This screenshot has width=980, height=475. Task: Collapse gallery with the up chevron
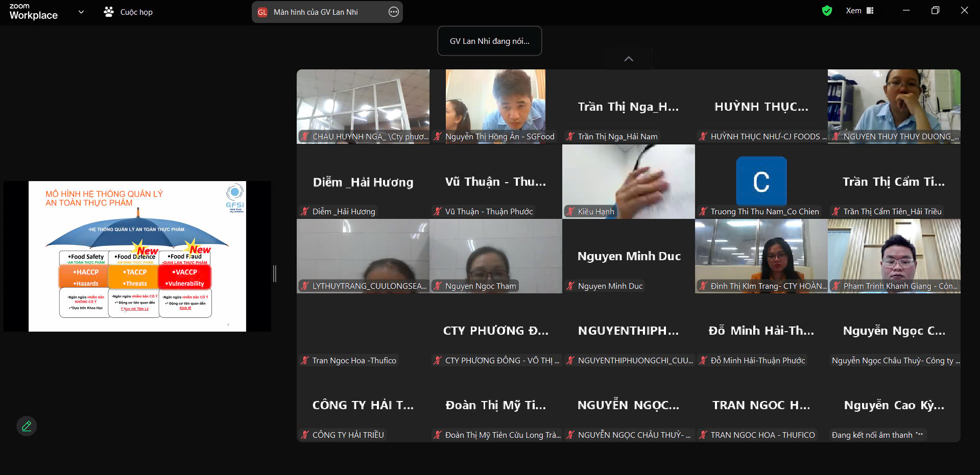(629, 59)
